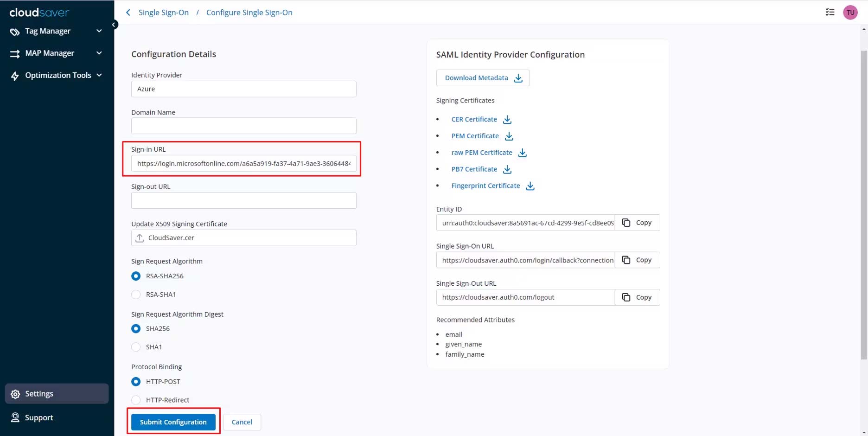Download the raw PEM Certificate via icon

tap(523, 153)
